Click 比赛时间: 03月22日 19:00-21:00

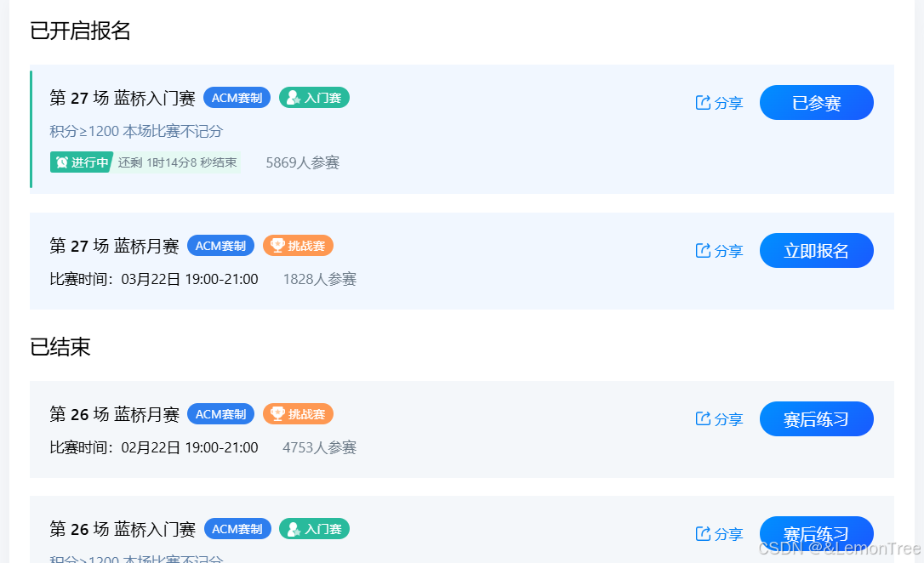154,279
